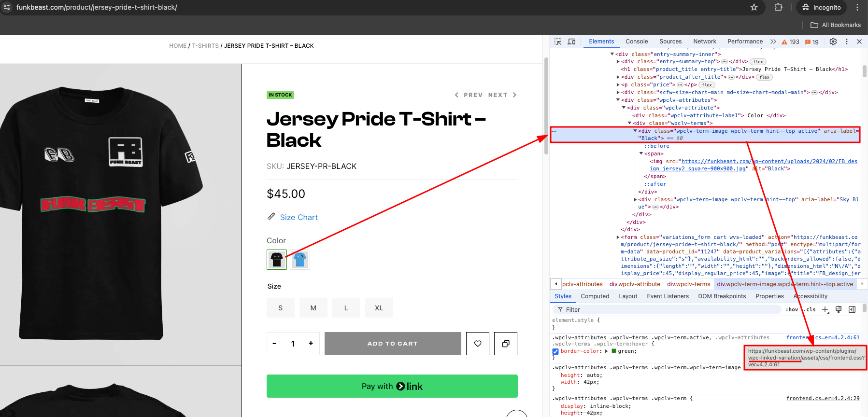Open color picker for green swatch
Image resolution: width=868 pixels, height=417 pixels.
tap(614, 351)
